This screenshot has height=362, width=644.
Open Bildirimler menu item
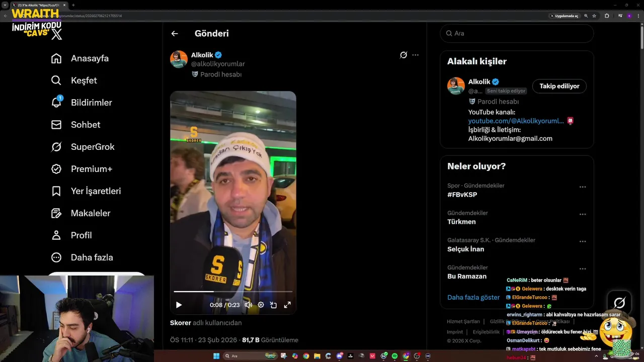91,103
